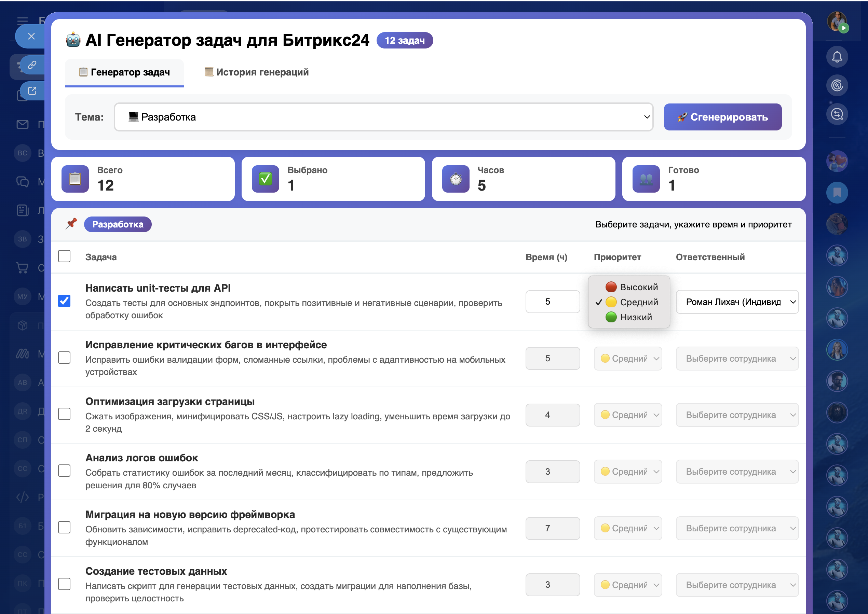Open the Тема dropdown showing Разработка
This screenshot has width=868, height=614.
coord(383,117)
